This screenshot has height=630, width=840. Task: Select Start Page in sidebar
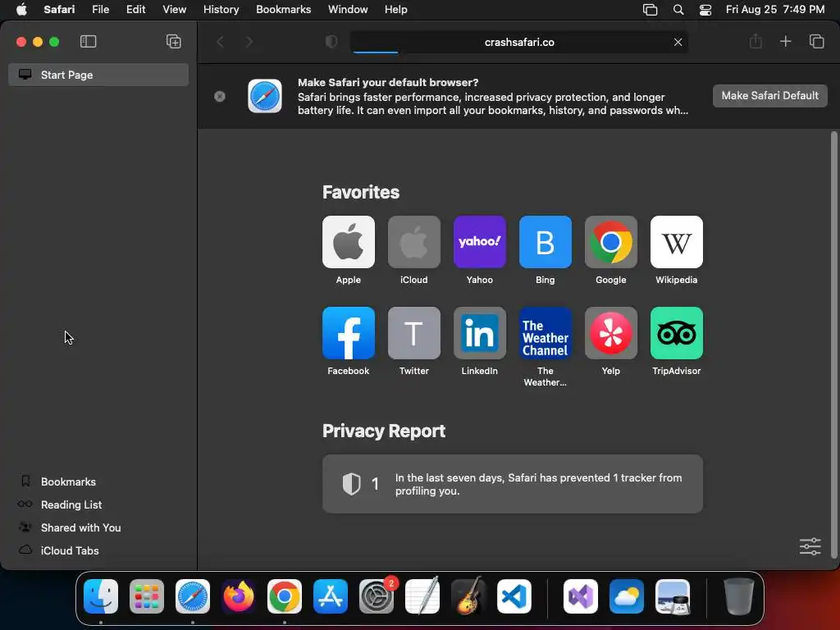click(98, 75)
